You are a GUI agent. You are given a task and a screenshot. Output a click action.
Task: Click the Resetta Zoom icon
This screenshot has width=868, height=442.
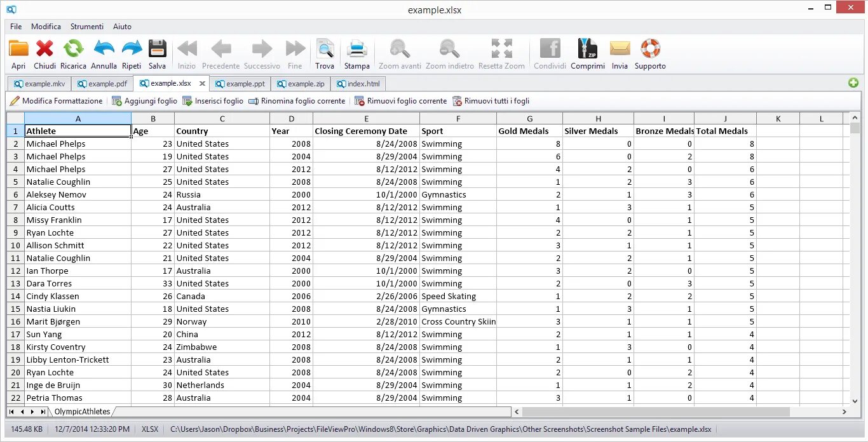click(501, 48)
